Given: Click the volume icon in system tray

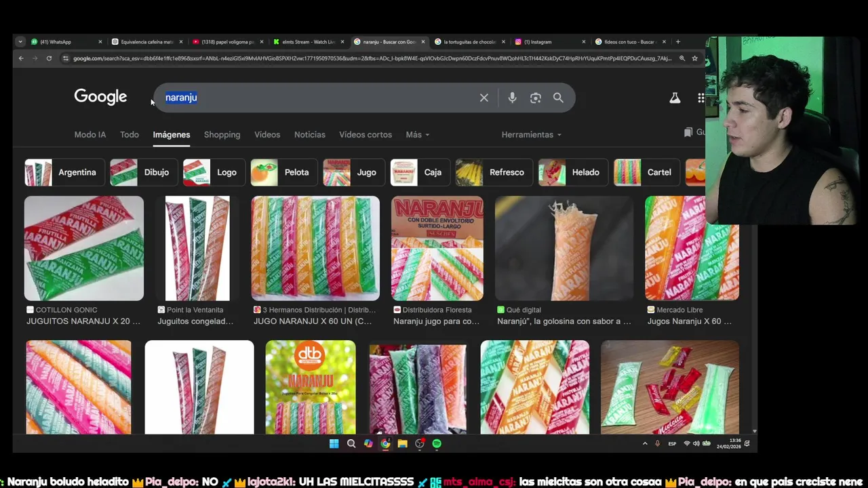Looking at the screenshot, I should 696,443.
